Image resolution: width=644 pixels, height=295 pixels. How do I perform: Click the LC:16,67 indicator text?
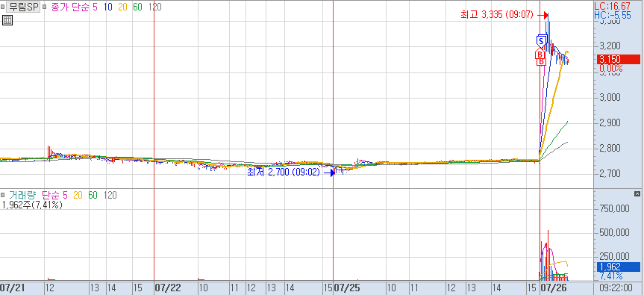613,7
